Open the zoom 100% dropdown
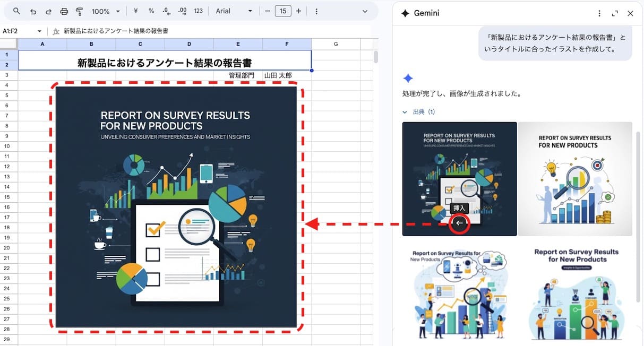 click(106, 11)
